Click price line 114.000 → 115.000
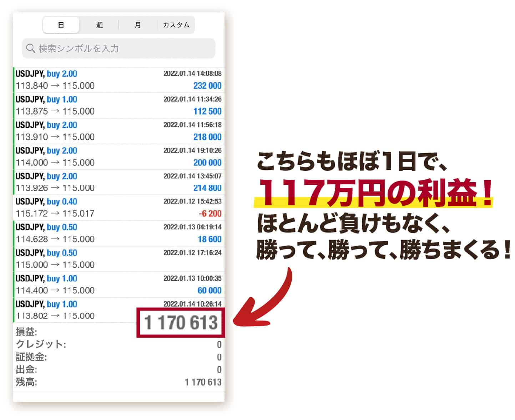 [55, 163]
